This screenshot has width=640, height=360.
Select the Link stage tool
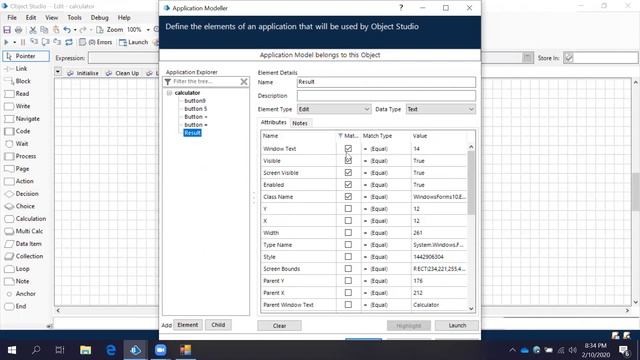(16, 69)
